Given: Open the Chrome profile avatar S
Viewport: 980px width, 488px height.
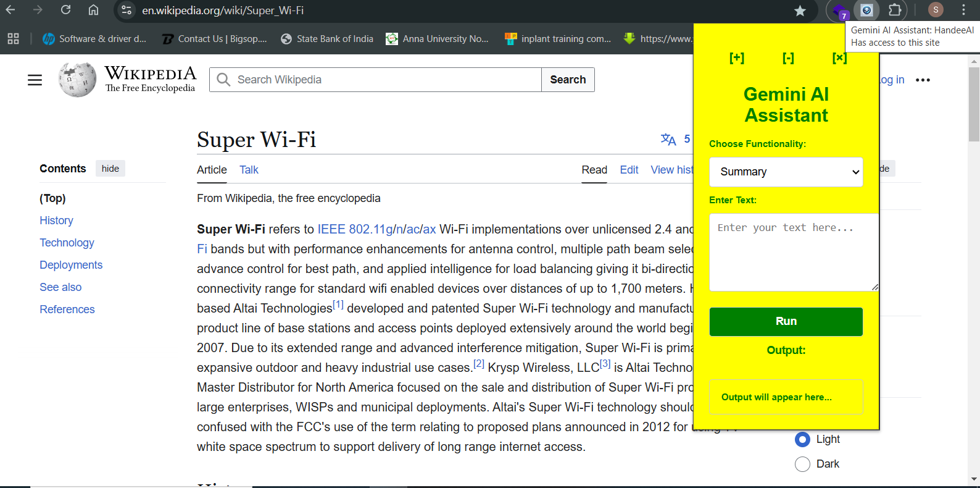Looking at the screenshot, I should pos(936,10).
